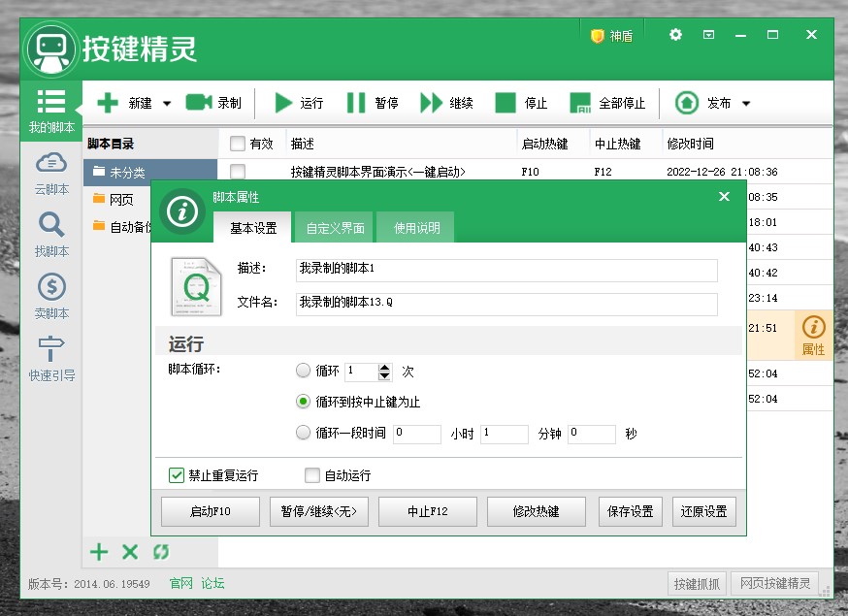Resume the script with 继续
This screenshot has height=616, width=848.
pyautogui.click(x=446, y=103)
